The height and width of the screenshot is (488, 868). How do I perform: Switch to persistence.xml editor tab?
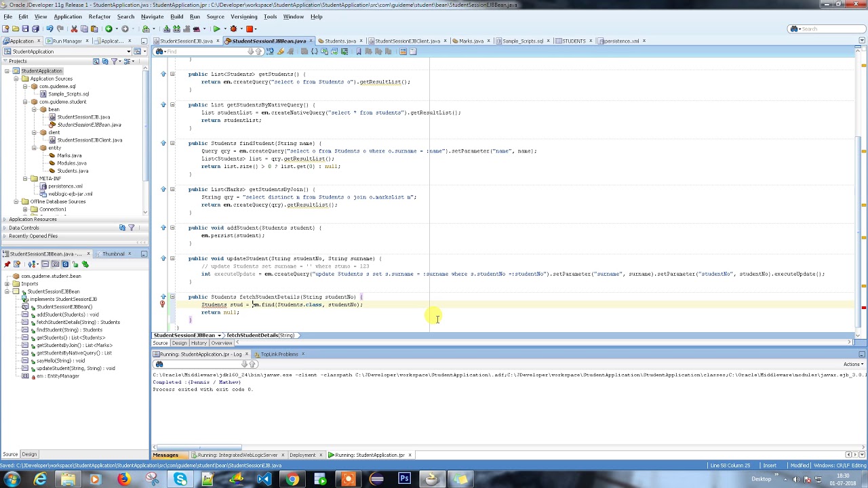pyautogui.click(x=620, y=41)
